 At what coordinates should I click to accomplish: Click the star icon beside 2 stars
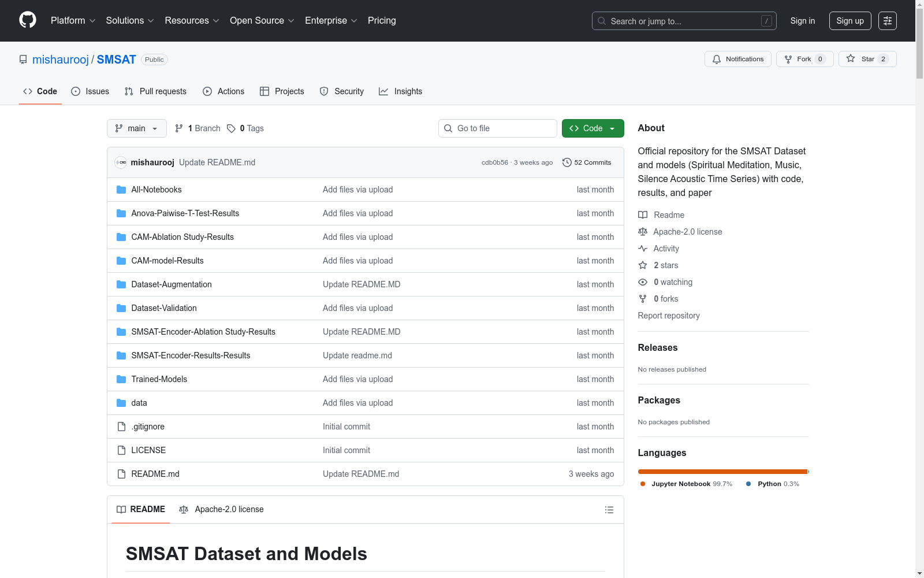tap(643, 265)
